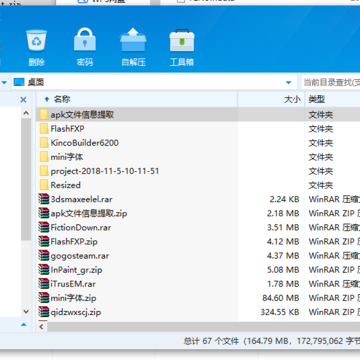The width and height of the screenshot is (360, 360).
Task: Select the Resized folder icon
Action: [x=44, y=185]
